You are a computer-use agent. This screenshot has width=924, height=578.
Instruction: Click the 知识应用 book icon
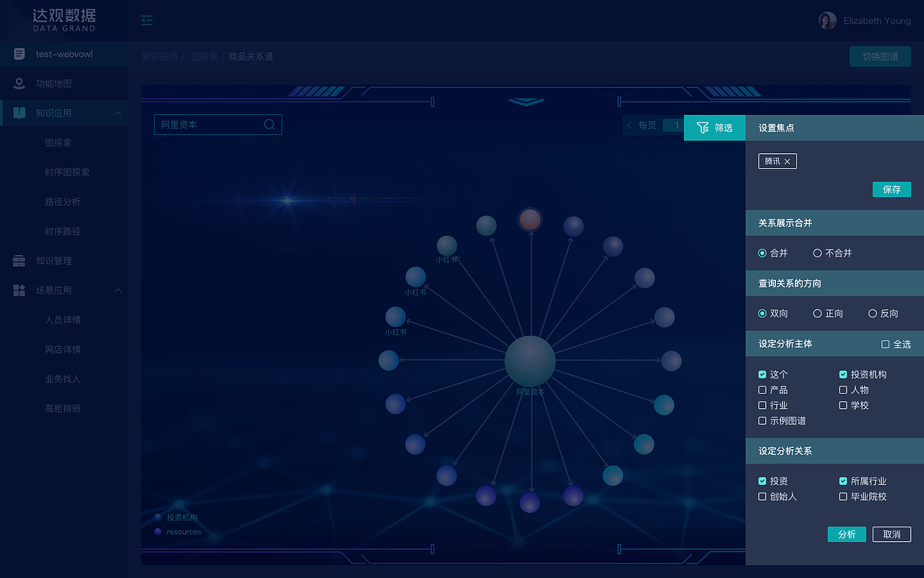(x=18, y=113)
